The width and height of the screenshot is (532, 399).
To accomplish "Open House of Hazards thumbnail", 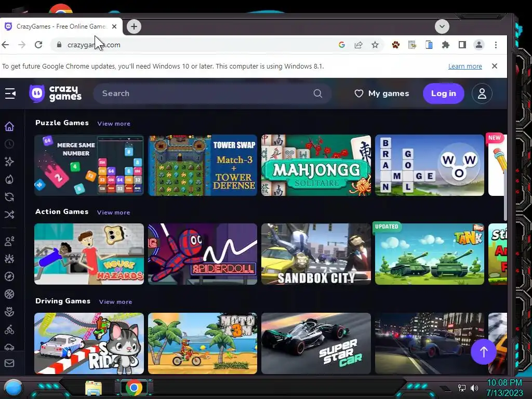I will [89, 254].
